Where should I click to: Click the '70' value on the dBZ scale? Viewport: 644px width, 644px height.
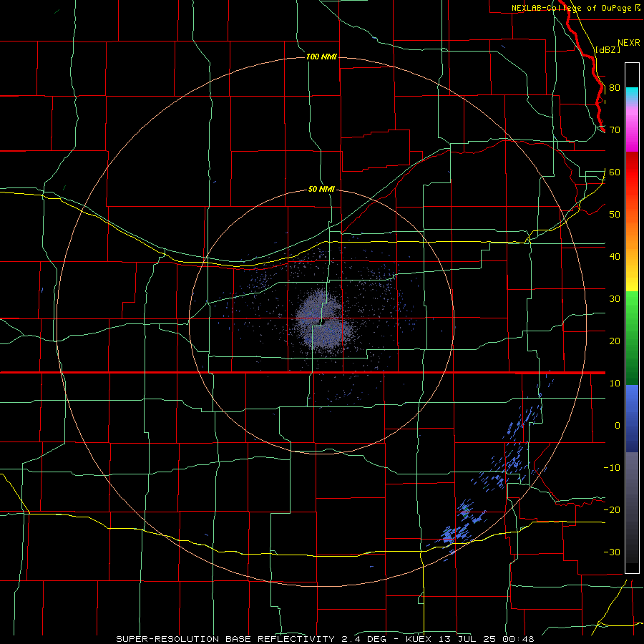(615, 130)
